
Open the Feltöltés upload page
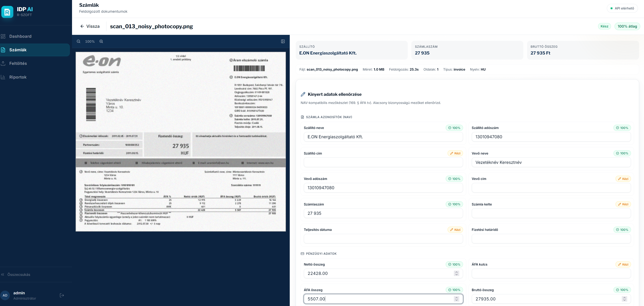pyautogui.click(x=18, y=63)
